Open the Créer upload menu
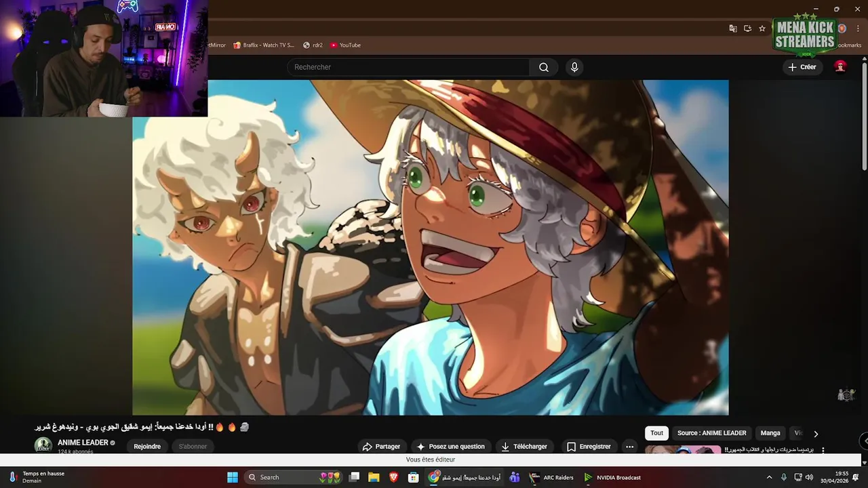868x488 pixels. coord(802,67)
